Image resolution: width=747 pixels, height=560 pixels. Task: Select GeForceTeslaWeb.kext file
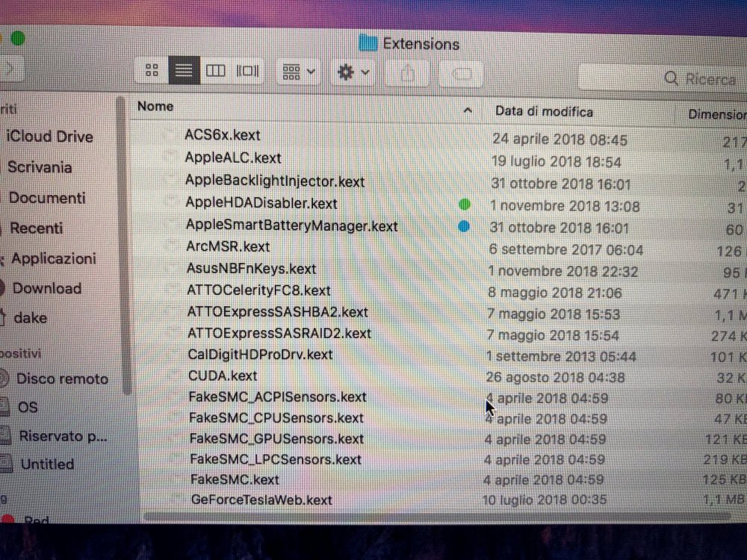[261, 500]
